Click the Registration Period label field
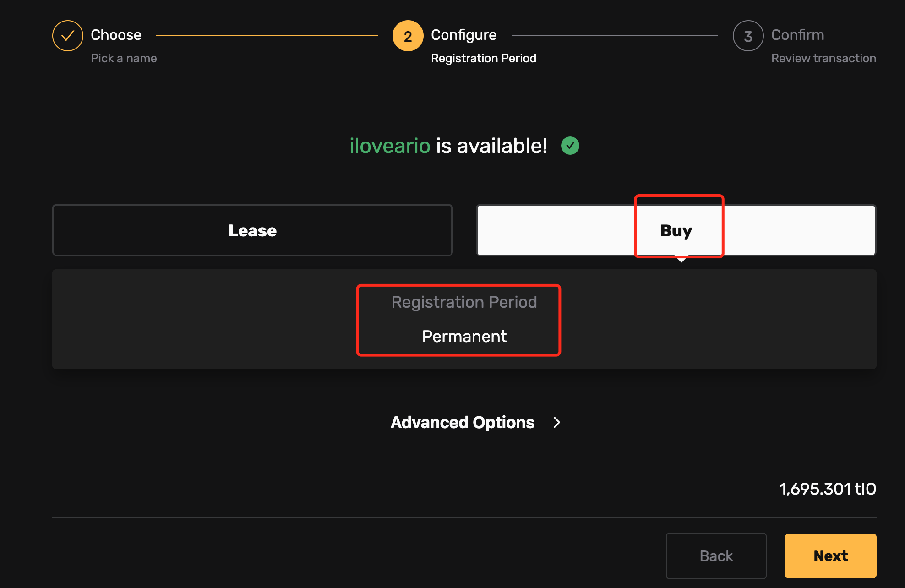 463,303
